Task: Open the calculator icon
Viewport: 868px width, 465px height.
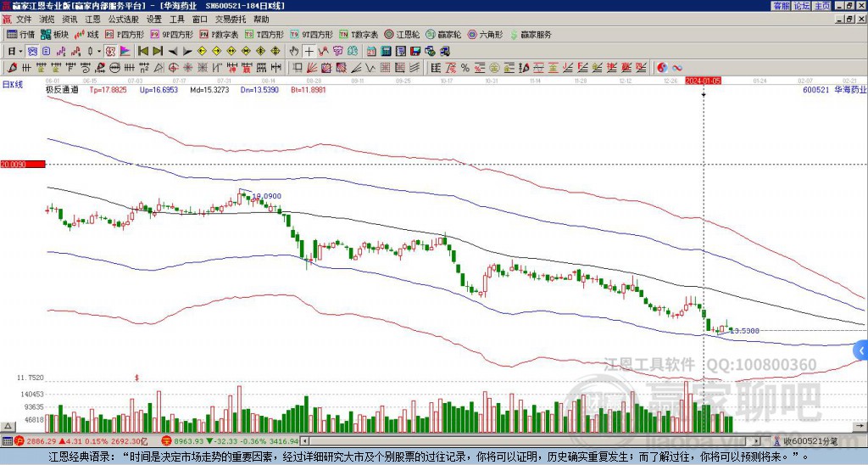Action: [x=386, y=52]
